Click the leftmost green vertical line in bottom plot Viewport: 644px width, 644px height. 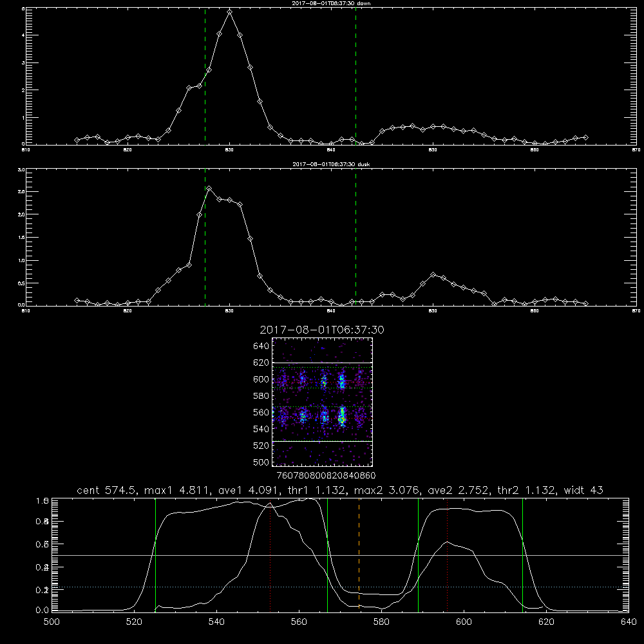pos(155,554)
